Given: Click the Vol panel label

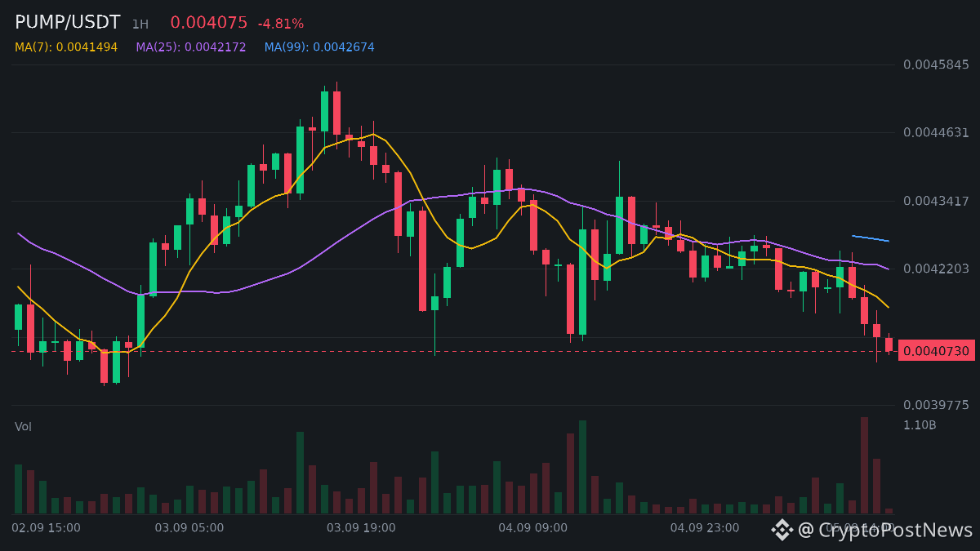Looking at the screenshot, I should (x=23, y=427).
